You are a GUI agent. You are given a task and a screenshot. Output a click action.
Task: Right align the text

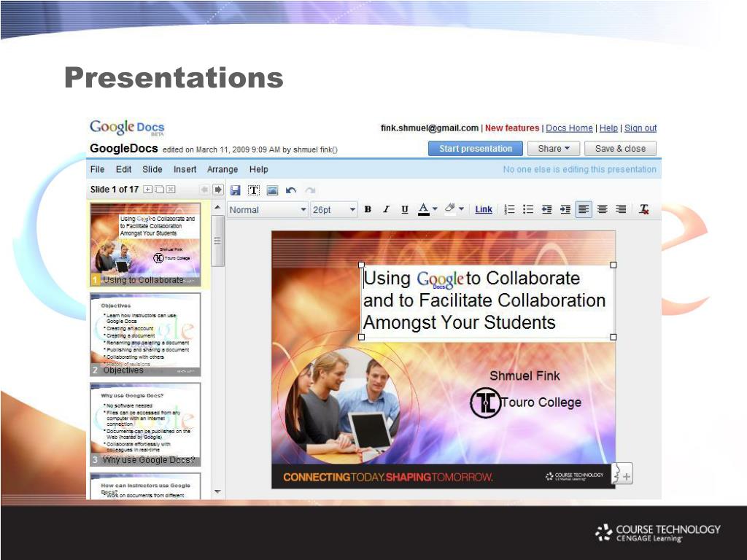pos(621,209)
